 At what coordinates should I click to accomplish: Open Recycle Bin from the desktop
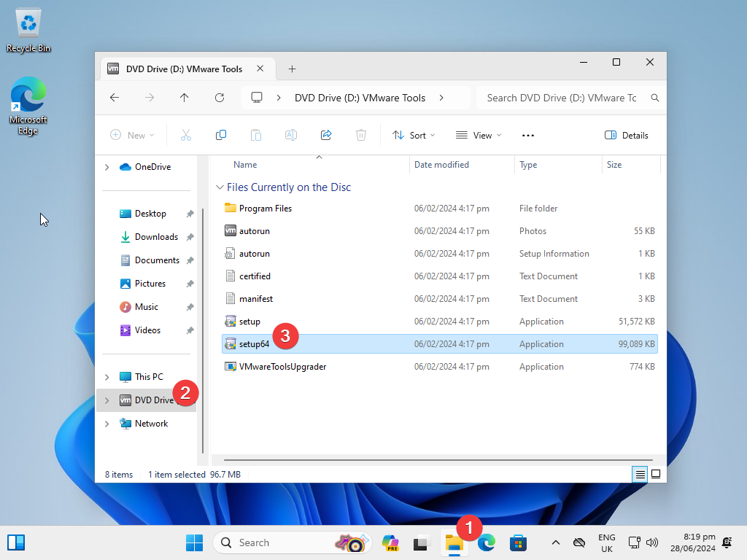[x=28, y=23]
